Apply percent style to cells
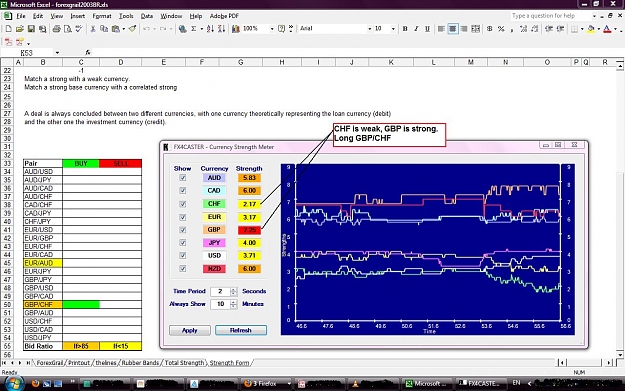The image size is (625, 391). click(x=501, y=29)
